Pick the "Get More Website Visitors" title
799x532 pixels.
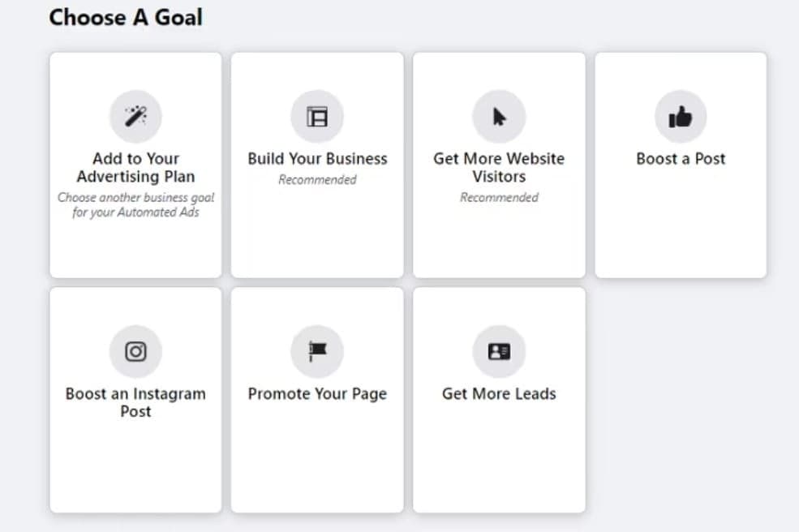tap(499, 167)
